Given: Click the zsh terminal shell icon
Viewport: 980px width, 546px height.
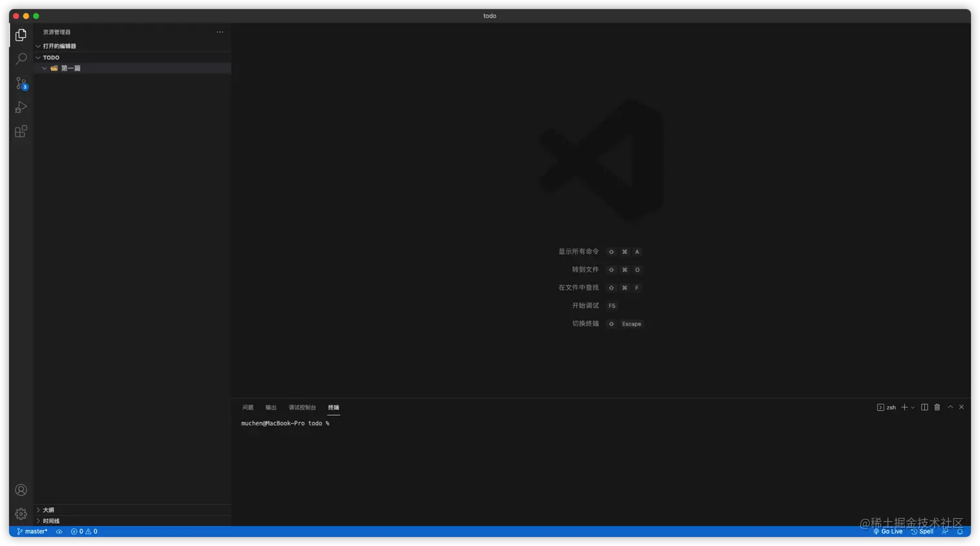Looking at the screenshot, I should pos(880,407).
